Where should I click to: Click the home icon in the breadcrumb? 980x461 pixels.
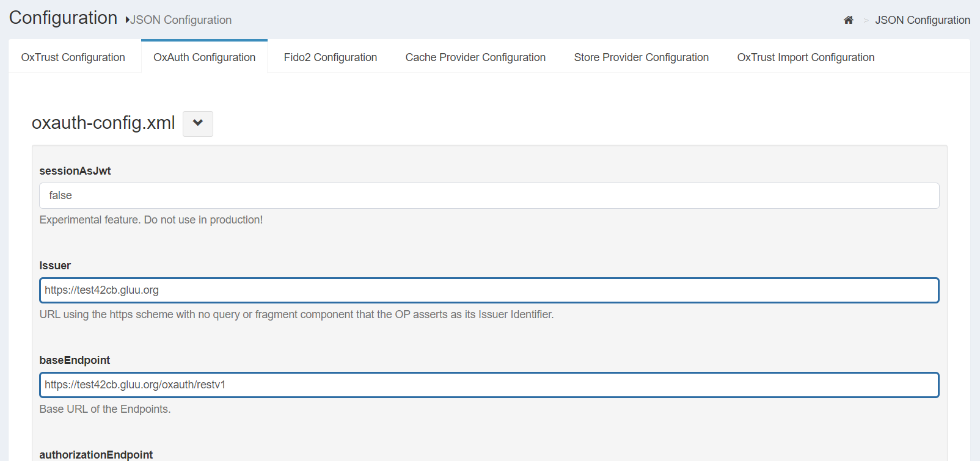pyautogui.click(x=849, y=20)
